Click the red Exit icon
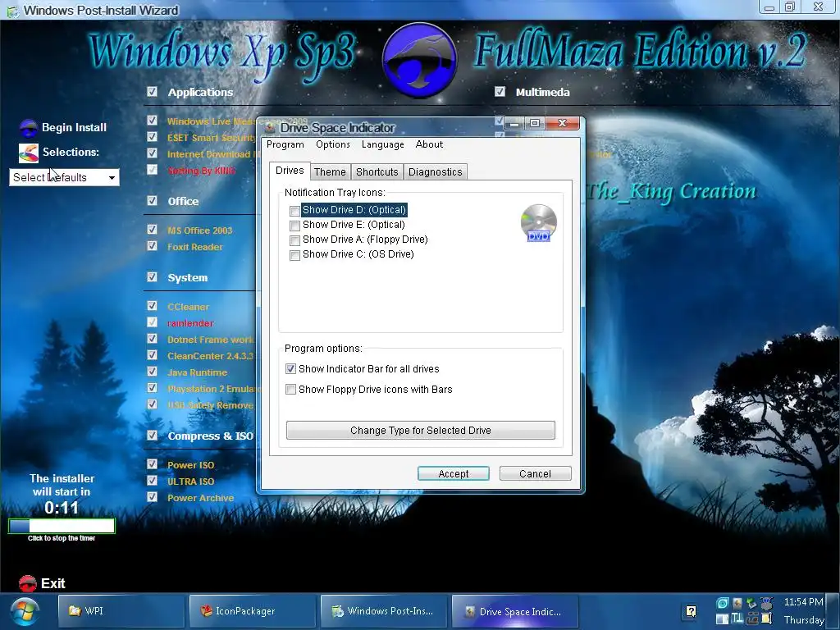Image resolution: width=840 pixels, height=630 pixels. [x=27, y=583]
